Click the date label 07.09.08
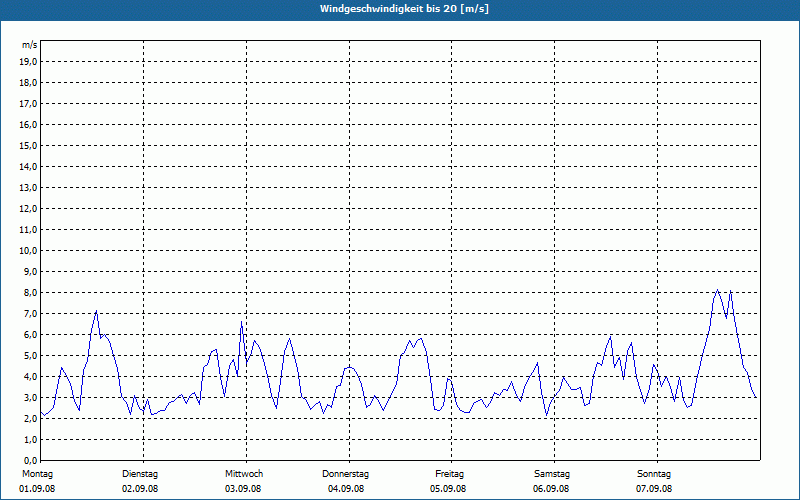 tap(654, 489)
